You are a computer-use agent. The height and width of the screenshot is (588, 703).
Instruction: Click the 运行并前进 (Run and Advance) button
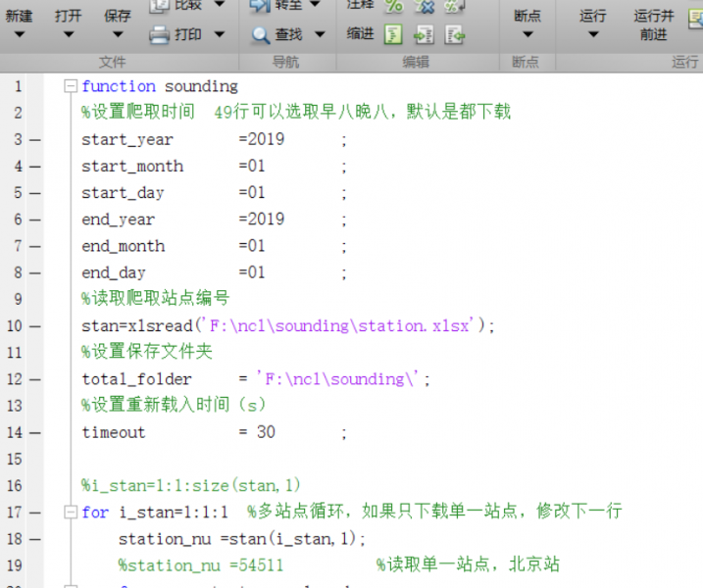pyautogui.click(x=653, y=24)
